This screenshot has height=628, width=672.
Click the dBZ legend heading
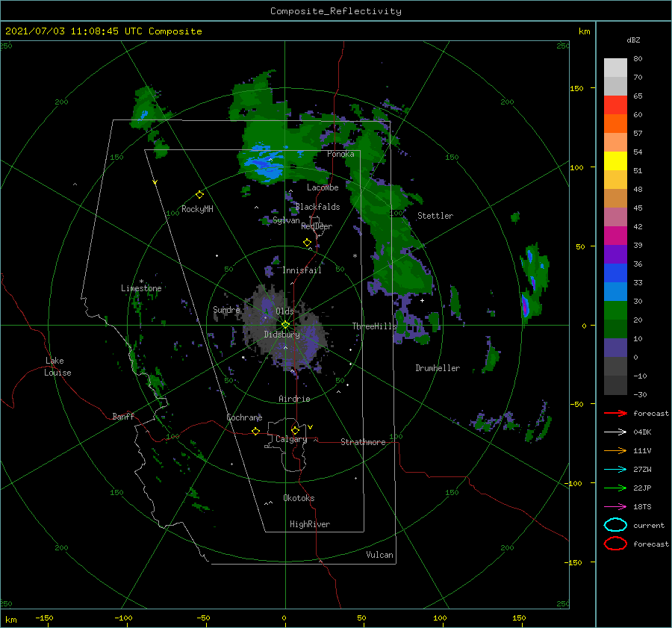point(633,40)
